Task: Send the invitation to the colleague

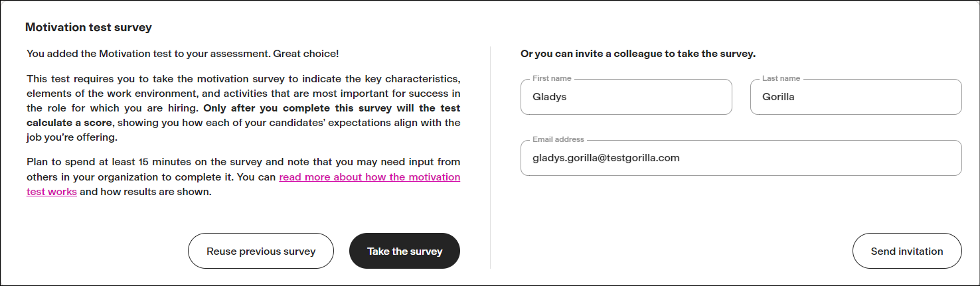Action: click(x=906, y=251)
